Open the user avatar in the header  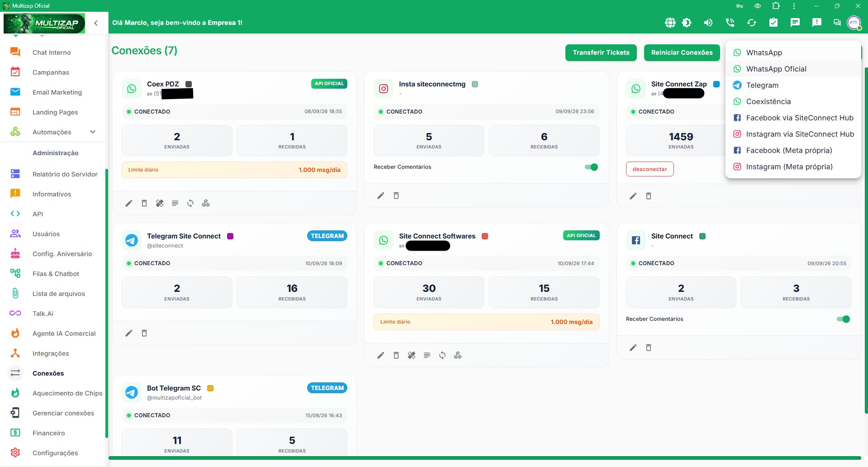pos(854,23)
